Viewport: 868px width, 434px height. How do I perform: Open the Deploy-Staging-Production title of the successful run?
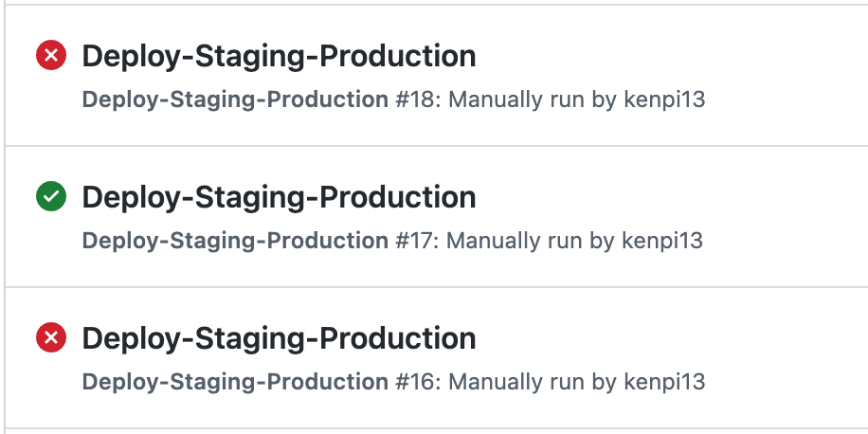[x=279, y=197]
